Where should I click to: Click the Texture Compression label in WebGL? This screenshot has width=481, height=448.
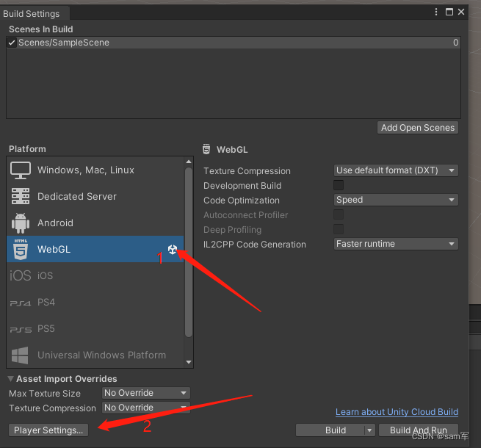[x=247, y=171]
